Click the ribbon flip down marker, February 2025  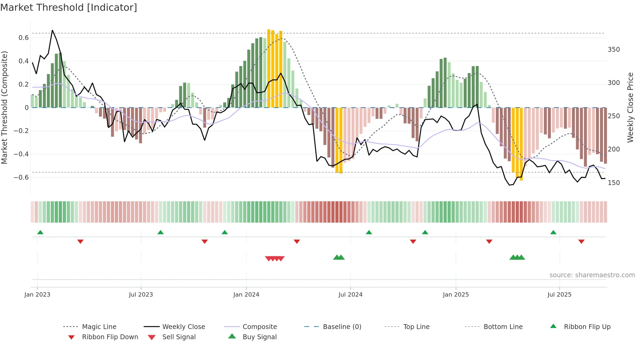[x=489, y=242]
